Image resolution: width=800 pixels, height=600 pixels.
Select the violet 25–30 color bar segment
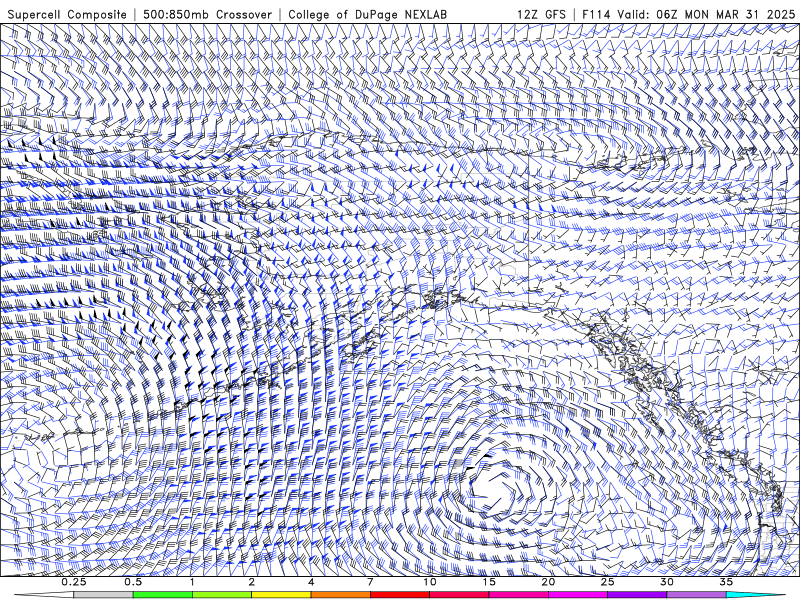tap(637, 595)
